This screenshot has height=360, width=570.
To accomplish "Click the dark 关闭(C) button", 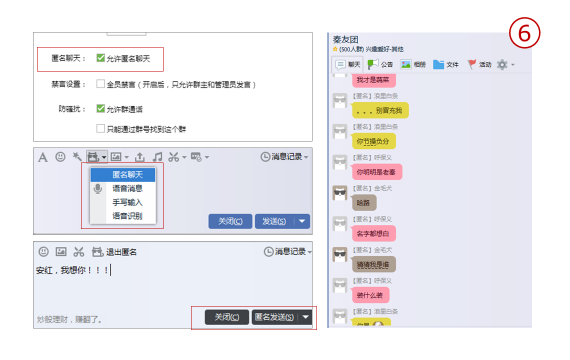I will [x=227, y=317].
